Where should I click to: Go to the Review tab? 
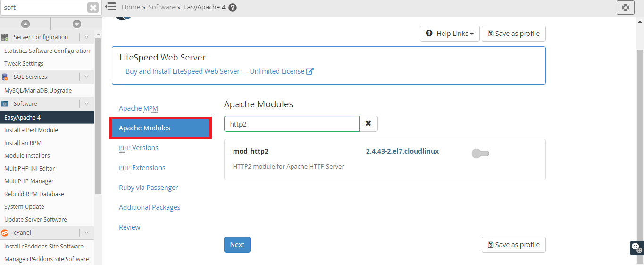pyautogui.click(x=130, y=227)
